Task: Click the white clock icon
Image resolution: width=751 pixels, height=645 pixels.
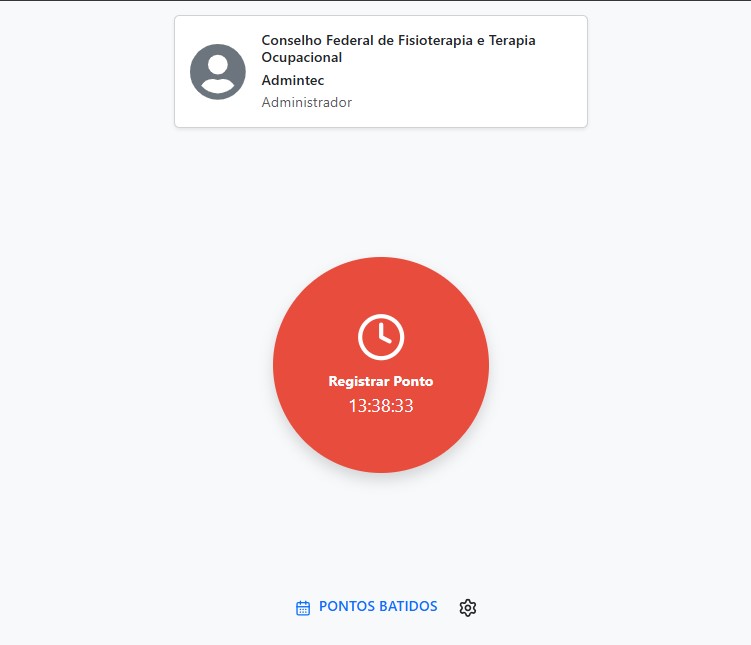Action: (x=381, y=337)
